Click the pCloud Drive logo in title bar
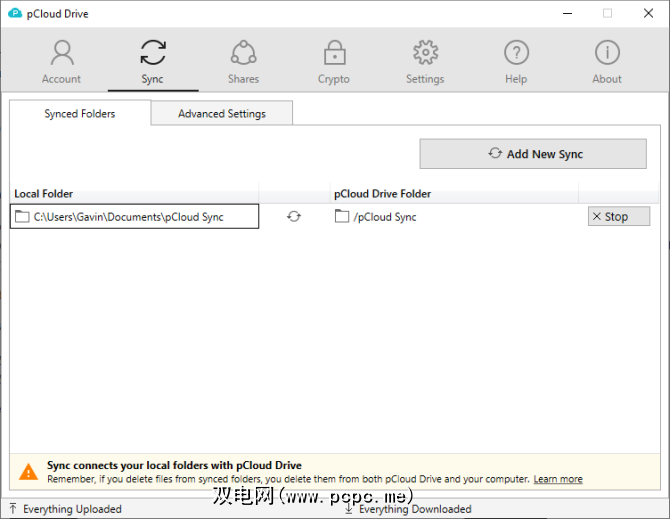 (15, 13)
